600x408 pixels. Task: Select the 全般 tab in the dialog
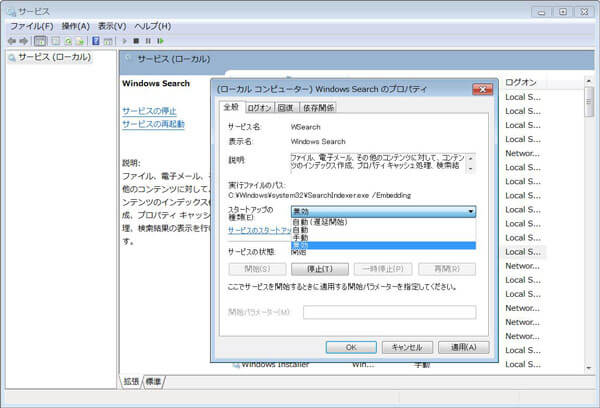[x=231, y=107]
